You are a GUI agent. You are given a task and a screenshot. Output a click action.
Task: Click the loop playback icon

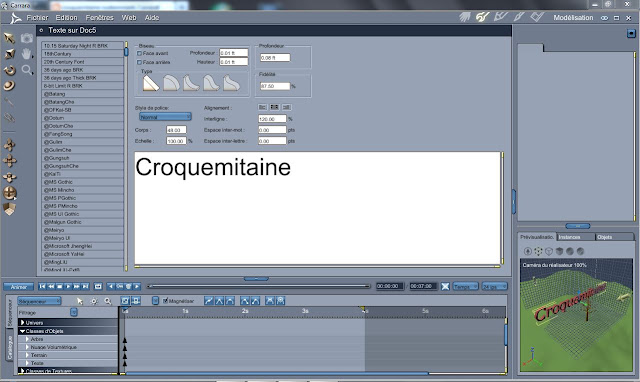[x=98, y=286]
